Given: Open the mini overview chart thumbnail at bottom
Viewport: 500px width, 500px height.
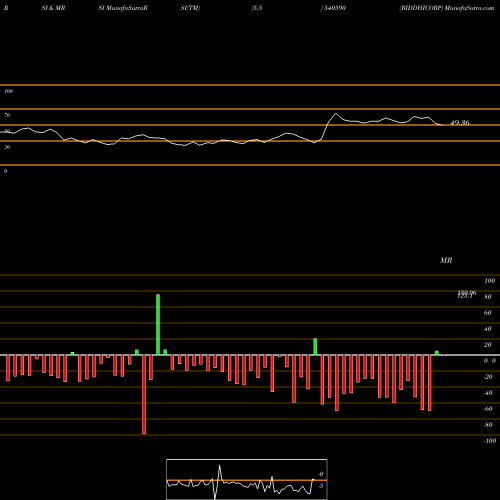Looking at the screenshot, I should [x=247, y=479].
